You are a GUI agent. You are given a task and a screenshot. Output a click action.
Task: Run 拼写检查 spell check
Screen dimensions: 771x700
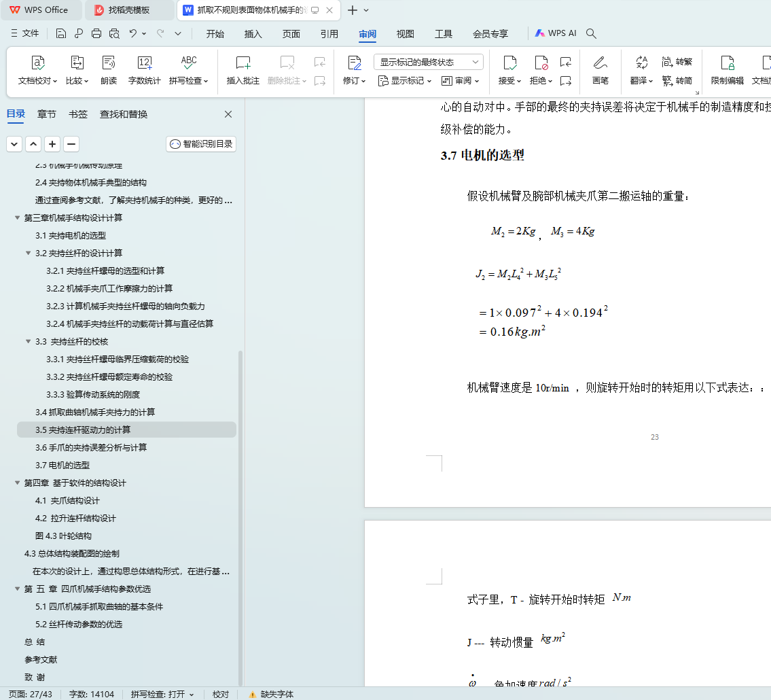189,70
